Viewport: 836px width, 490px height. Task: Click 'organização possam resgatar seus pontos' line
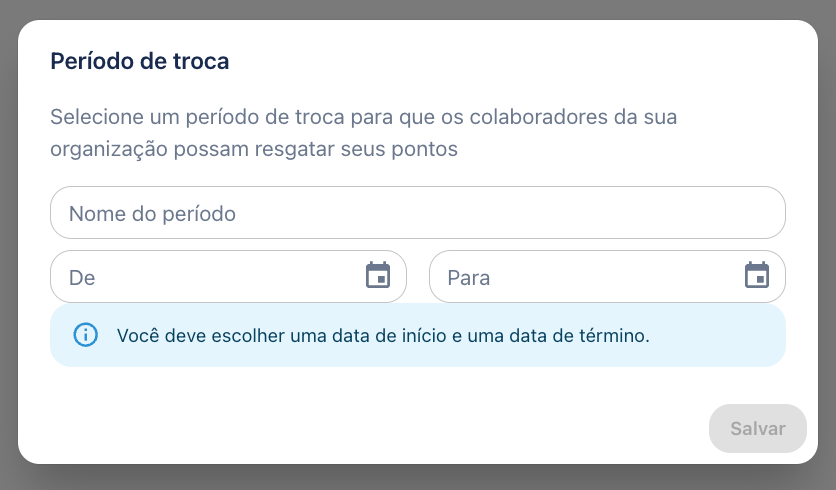tap(254, 149)
